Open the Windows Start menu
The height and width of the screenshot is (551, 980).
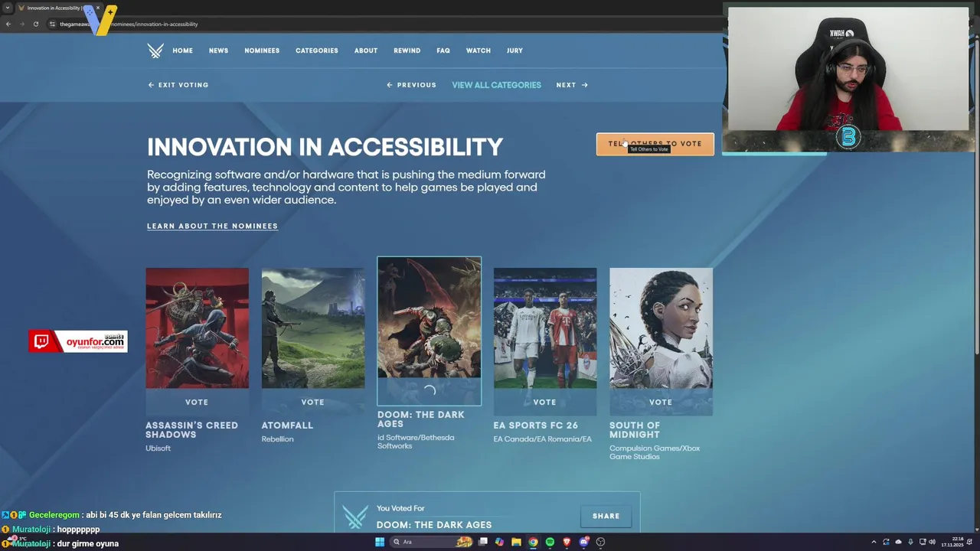[380, 542]
